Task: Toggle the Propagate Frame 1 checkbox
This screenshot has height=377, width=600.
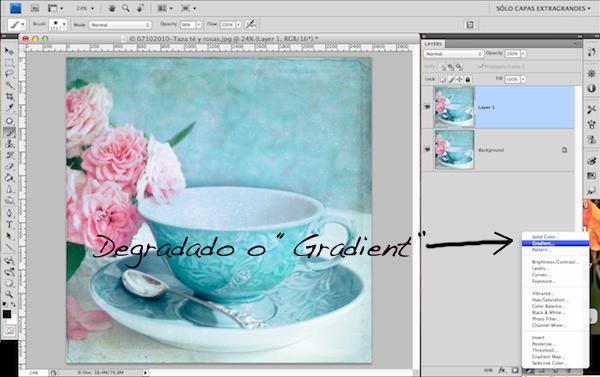Action: (x=481, y=67)
